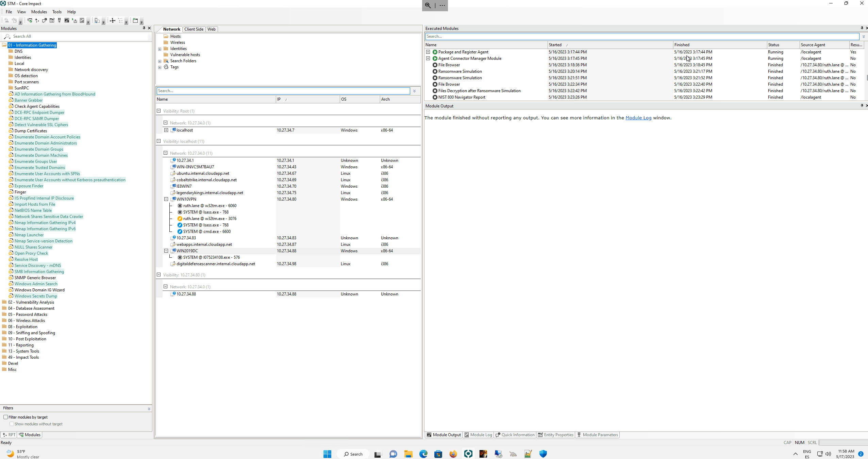Expand the Identities folder in Network tree
Image resolution: width=868 pixels, height=459 pixels.
point(160,49)
